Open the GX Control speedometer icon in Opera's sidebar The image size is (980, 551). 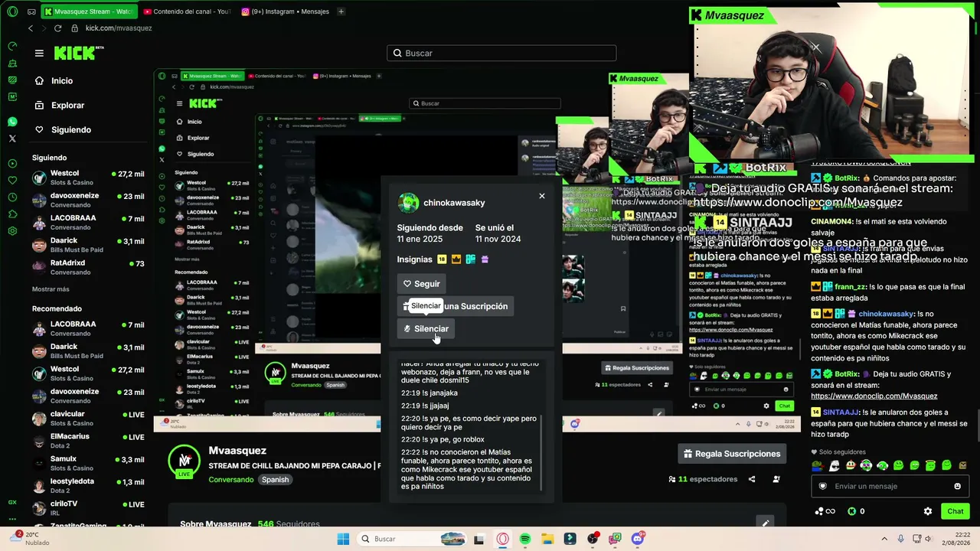12,46
